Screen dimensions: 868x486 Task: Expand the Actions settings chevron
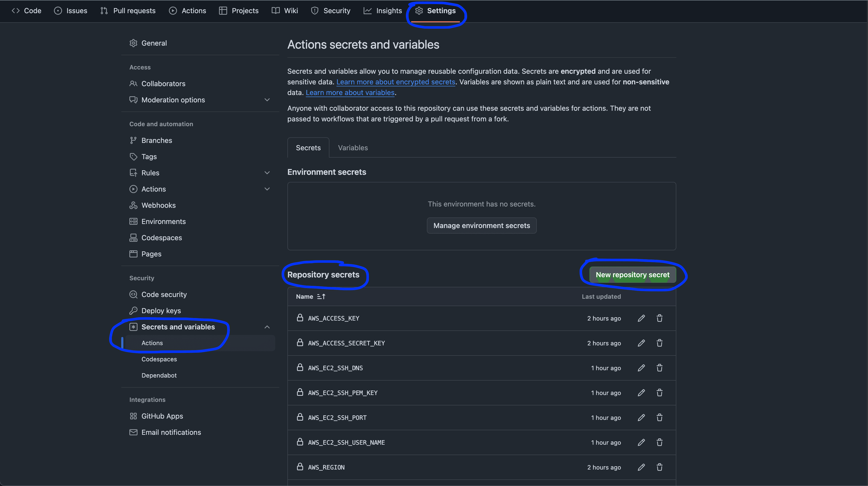click(267, 189)
